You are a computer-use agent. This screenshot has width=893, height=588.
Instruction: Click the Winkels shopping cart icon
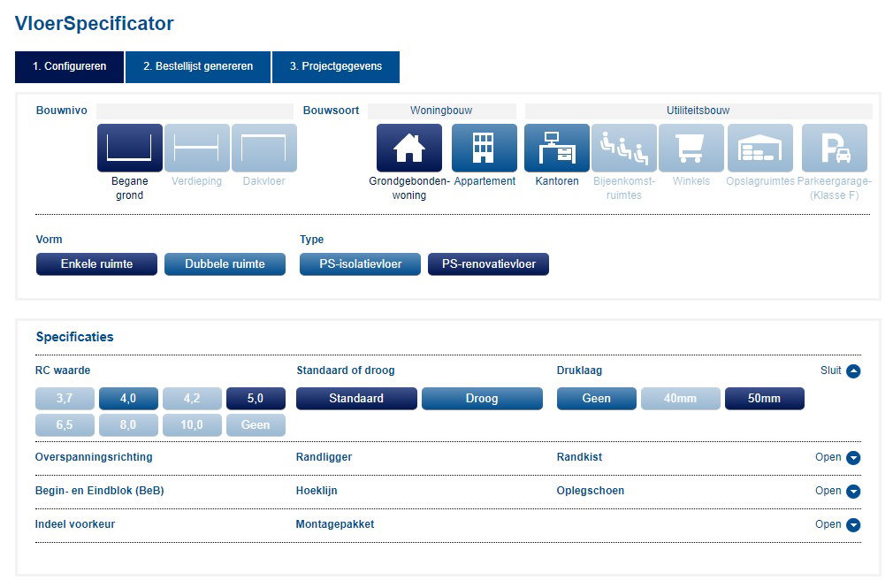pos(691,148)
